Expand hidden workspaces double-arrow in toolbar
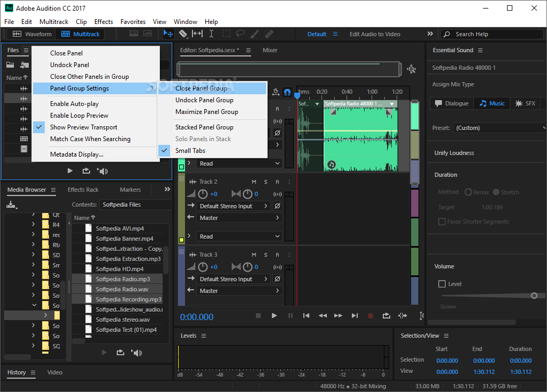Viewport: 547px width, 392px height. 430,34
